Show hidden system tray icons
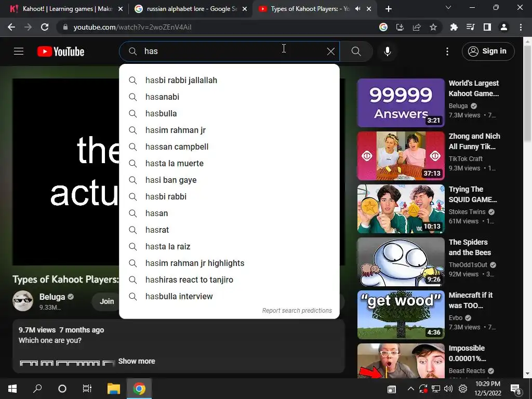Image resolution: width=532 pixels, height=399 pixels. (x=410, y=389)
